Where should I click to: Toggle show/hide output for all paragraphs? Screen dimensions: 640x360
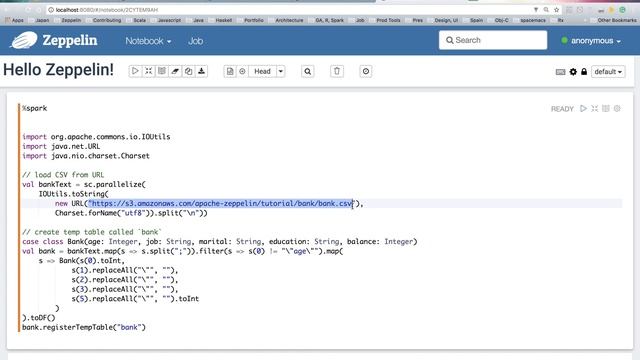pos(162,71)
